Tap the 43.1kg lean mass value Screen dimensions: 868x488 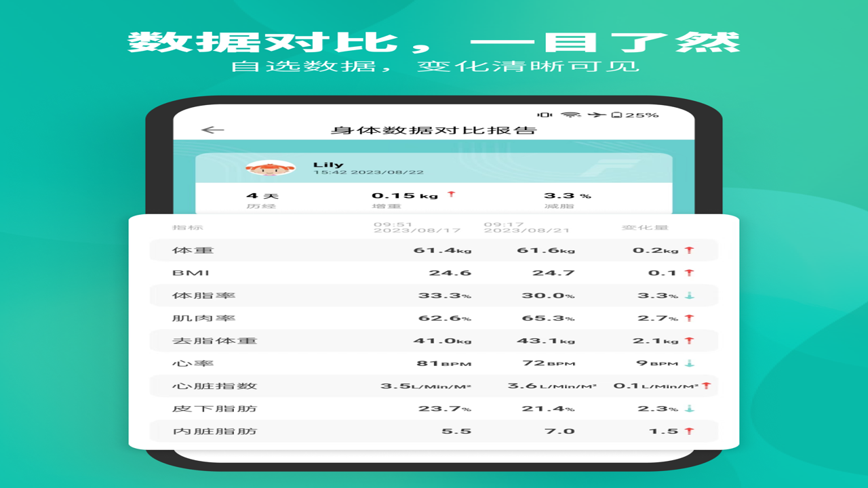pyautogui.click(x=546, y=340)
